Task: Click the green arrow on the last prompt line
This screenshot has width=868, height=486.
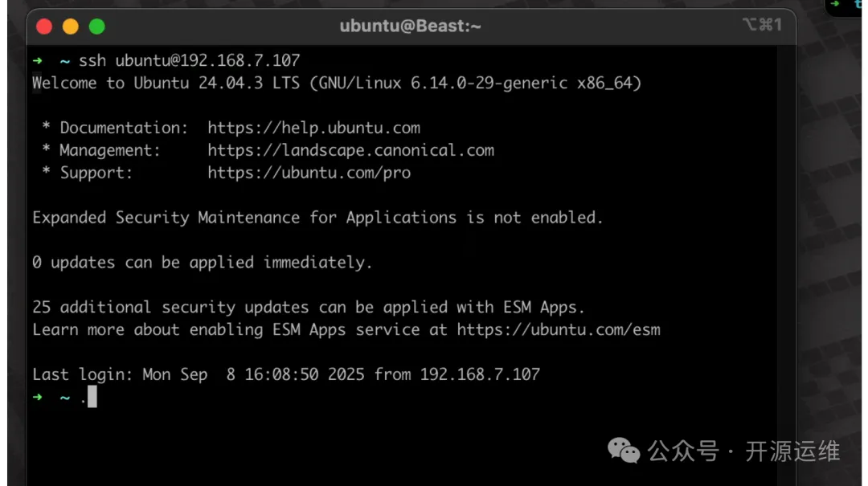Action: pos(38,397)
